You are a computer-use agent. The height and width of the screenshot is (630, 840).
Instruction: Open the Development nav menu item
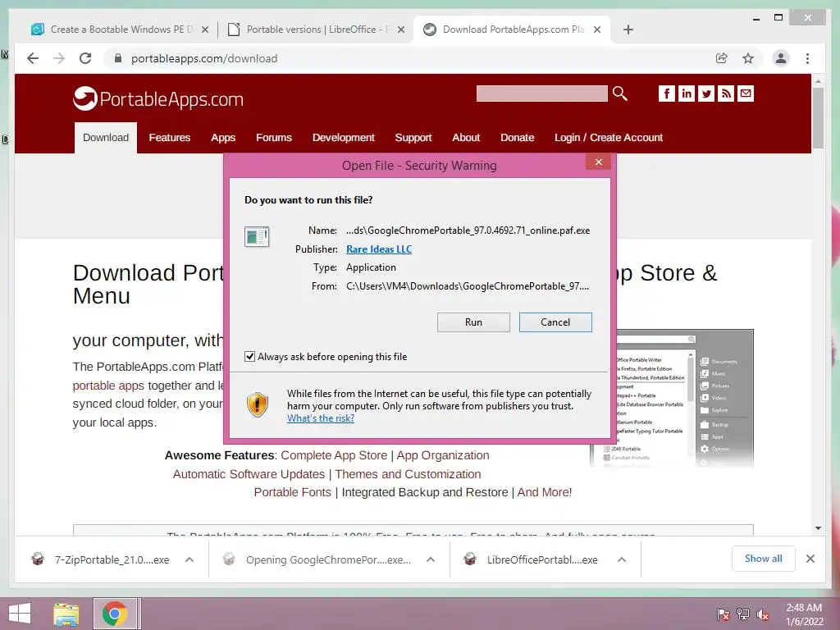click(x=344, y=138)
